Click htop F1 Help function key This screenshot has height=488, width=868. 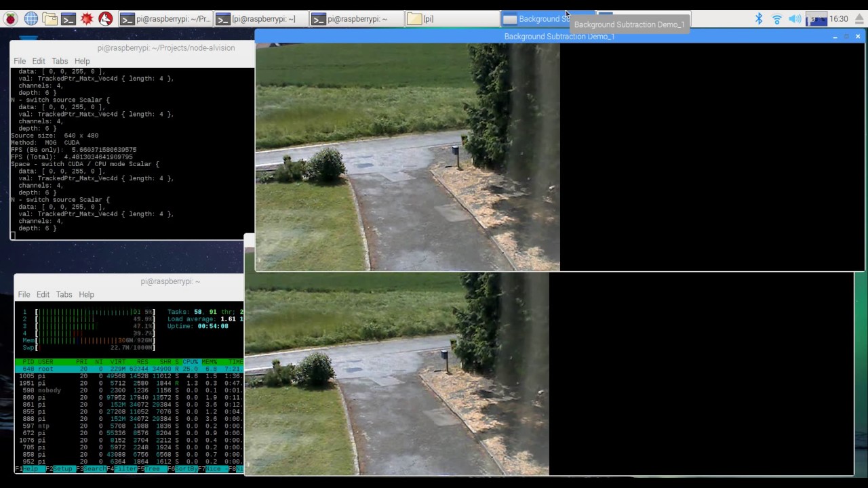(30, 469)
